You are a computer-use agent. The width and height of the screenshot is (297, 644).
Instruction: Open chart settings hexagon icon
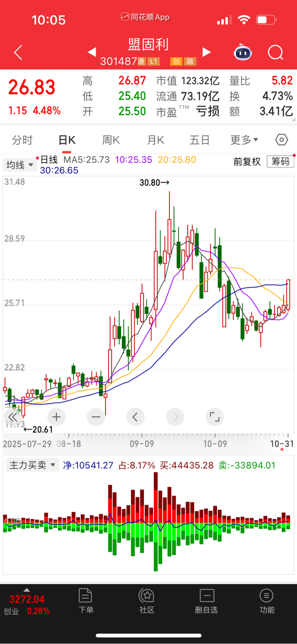coord(282,140)
